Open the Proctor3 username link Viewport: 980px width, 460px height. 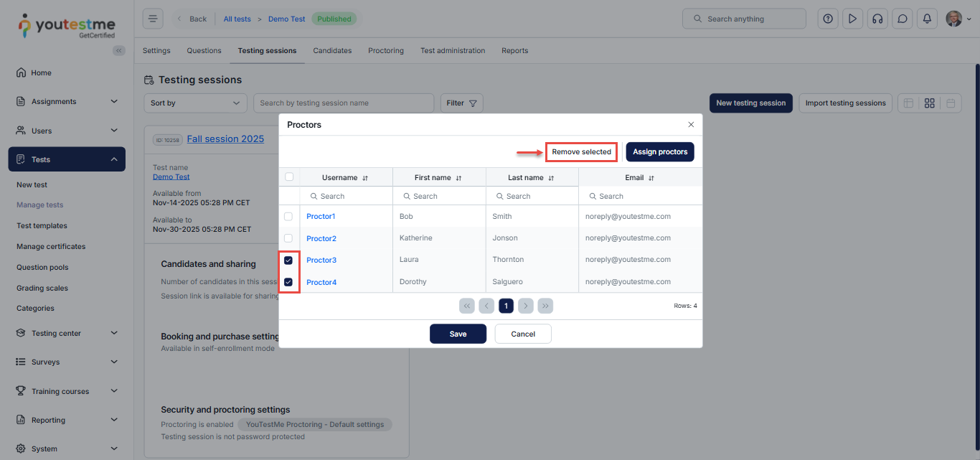(x=321, y=260)
